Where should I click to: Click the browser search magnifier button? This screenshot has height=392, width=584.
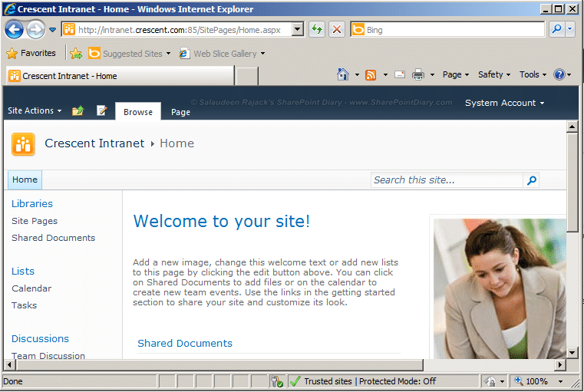[557, 29]
